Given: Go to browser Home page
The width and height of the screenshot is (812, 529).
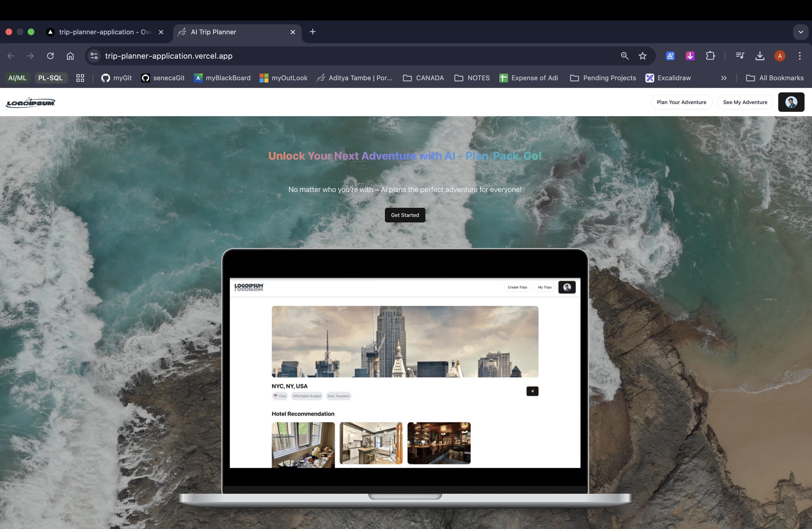Looking at the screenshot, I should pyautogui.click(x=70, y=56).
